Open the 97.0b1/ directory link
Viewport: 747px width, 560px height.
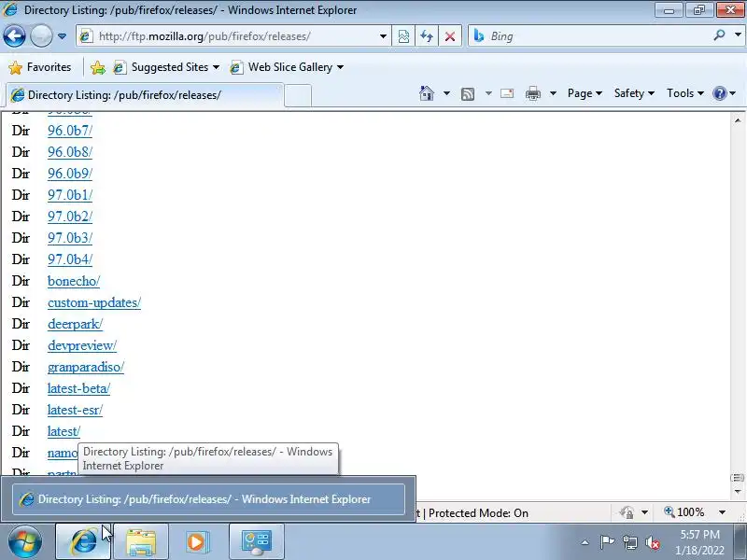pyautogui.click(x=70, y=195)
